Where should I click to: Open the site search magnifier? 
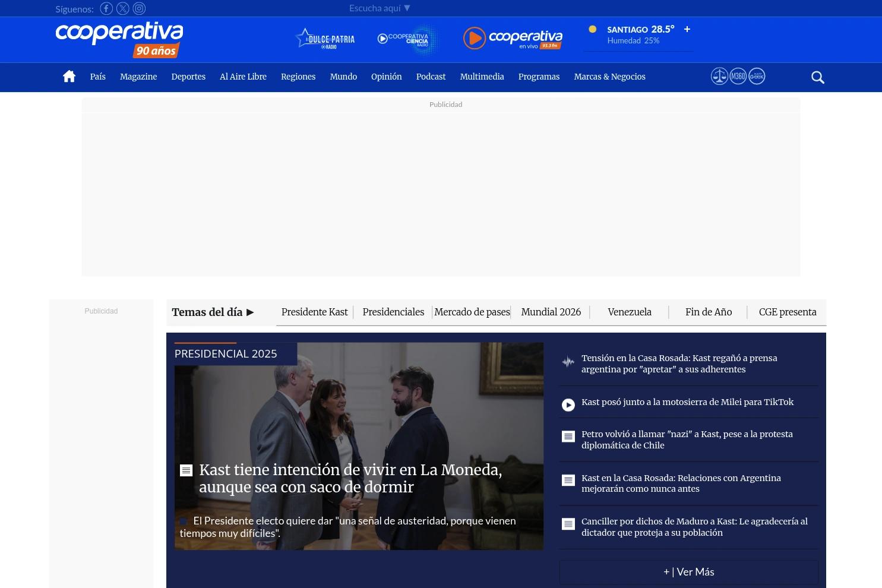pyautogui.click(x=818, y=77)
